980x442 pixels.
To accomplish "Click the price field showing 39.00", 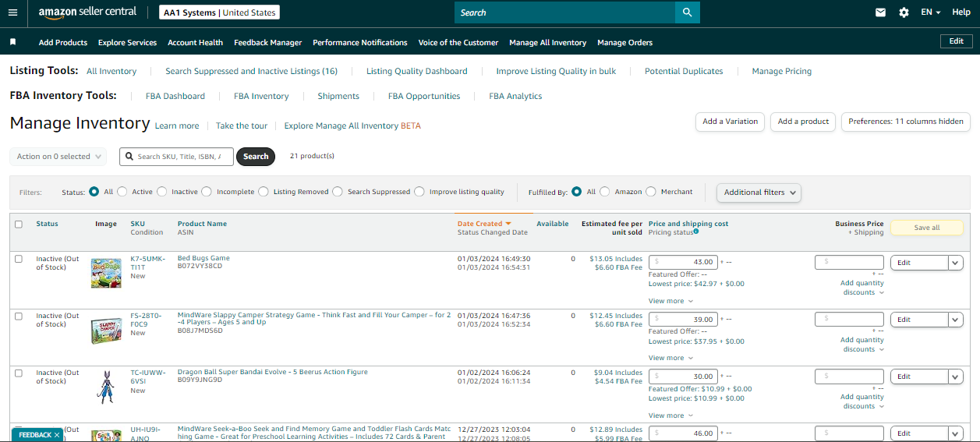I will [683, 320].
